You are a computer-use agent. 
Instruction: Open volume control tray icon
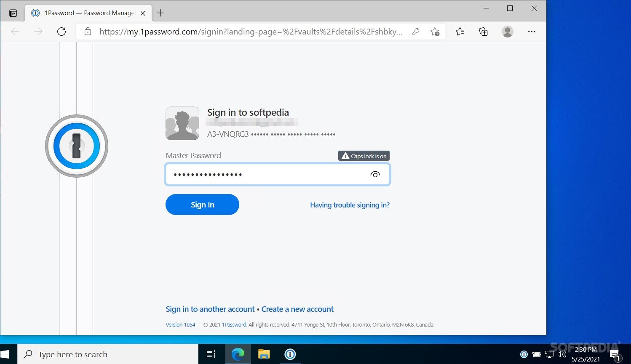(561, 354)
